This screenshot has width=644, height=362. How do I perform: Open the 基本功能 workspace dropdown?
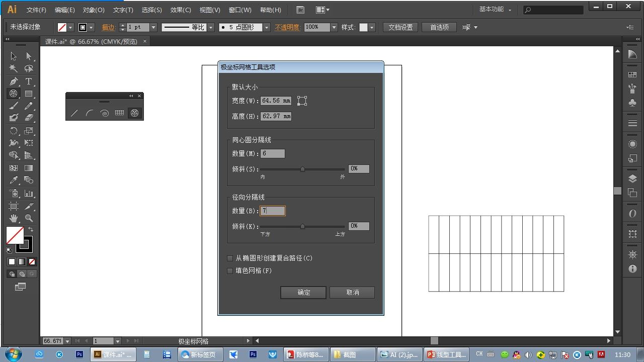tap(495, 10)
